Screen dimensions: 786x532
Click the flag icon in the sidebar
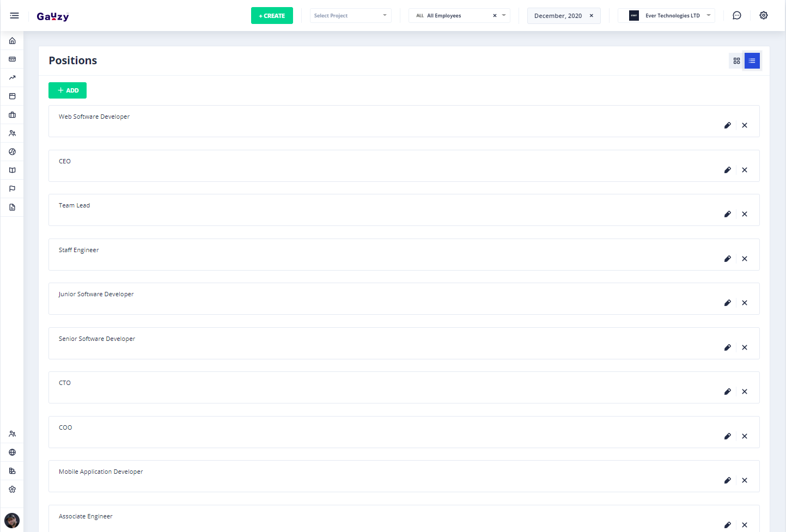pos(12,189)
